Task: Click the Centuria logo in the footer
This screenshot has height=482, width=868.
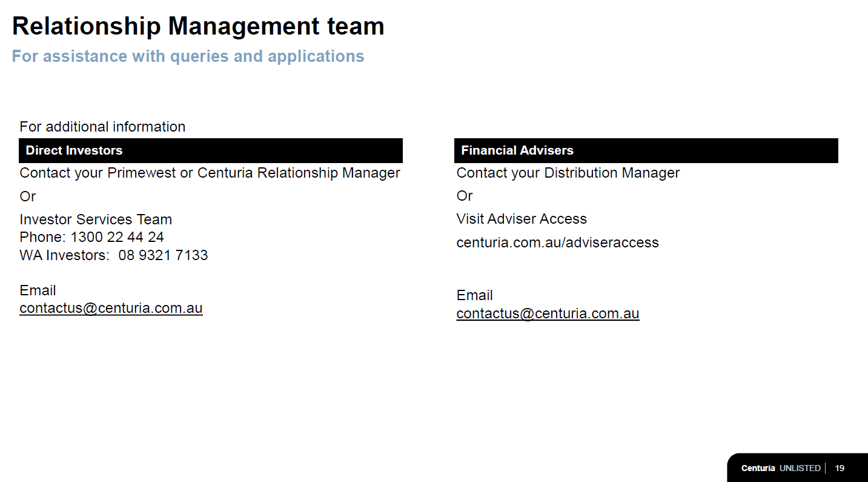Action: [x=758, y=468]
